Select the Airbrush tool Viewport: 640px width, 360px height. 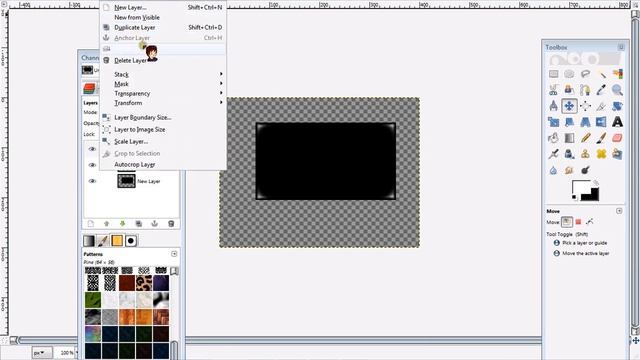553,154
